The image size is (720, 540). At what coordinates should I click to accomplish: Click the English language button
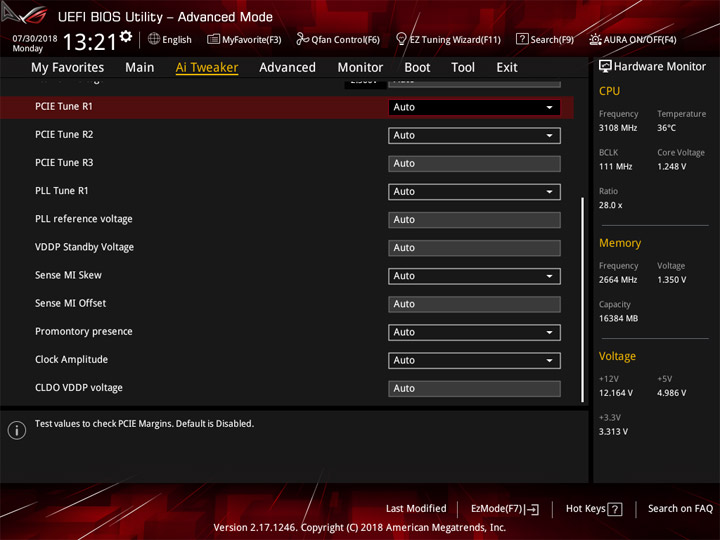170,39
